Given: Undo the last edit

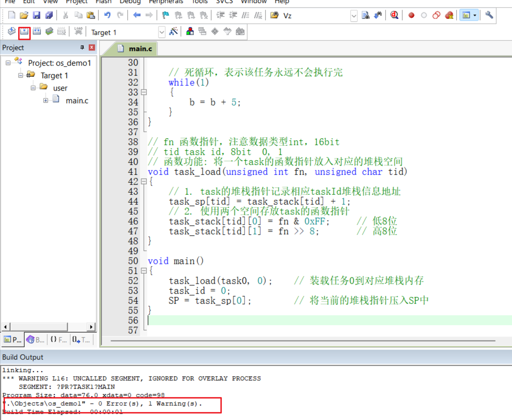Looking at the screenshot, I should [107, 15].
